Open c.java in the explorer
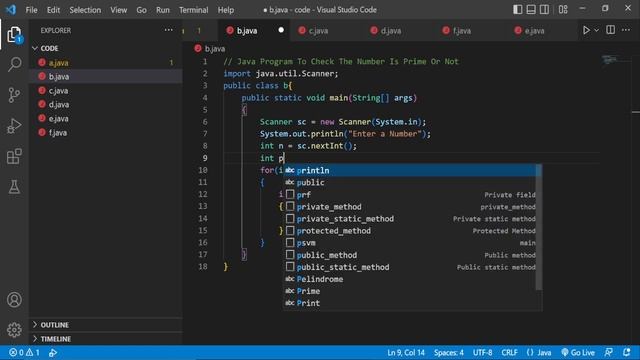Screen dimensions: 640x360 pyautogui.click(x=106, y=91)
